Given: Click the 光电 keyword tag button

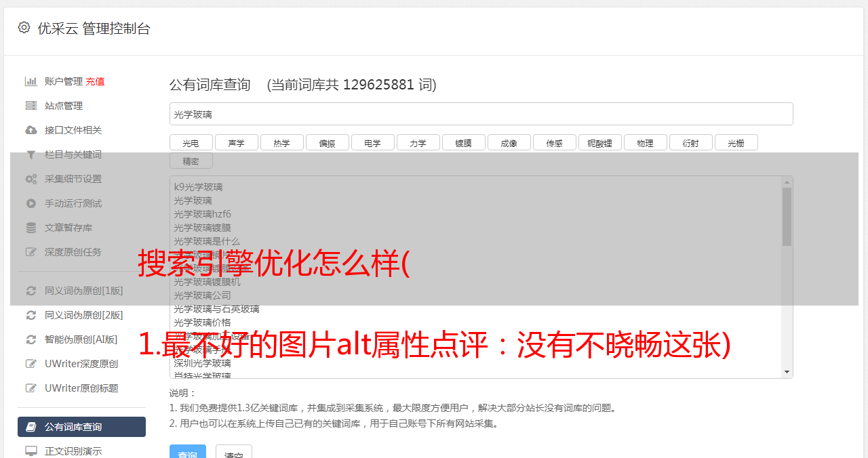Looking at the screenshot, I should pos(191,142).
